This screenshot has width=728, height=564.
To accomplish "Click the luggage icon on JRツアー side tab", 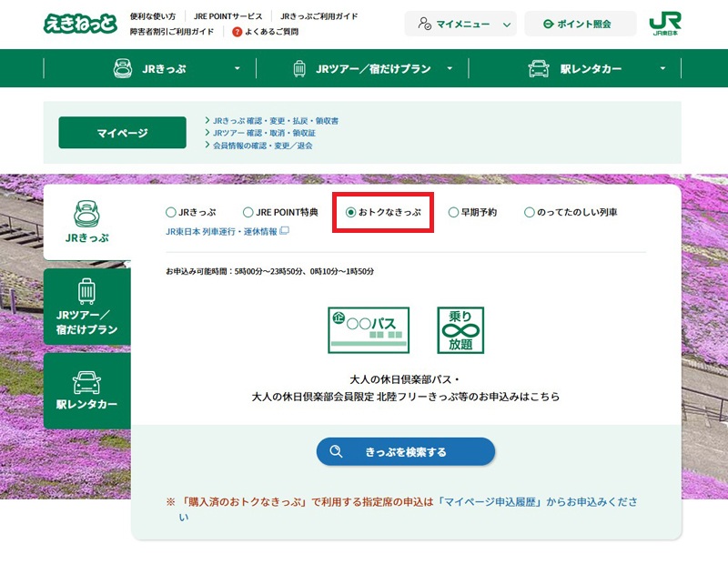I will (86, 291).
